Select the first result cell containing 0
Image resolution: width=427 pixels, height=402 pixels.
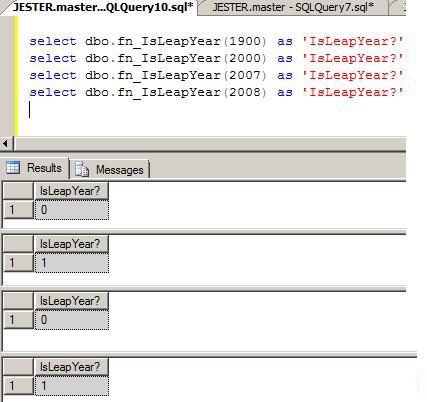coord(72,210)
